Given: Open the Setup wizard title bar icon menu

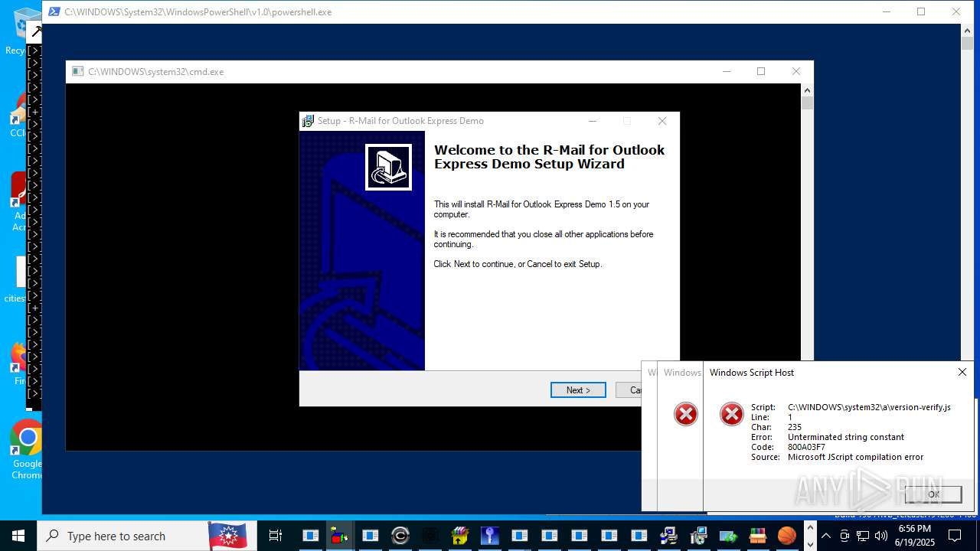Looking at the screenshot, I should [x=308, y=121].
